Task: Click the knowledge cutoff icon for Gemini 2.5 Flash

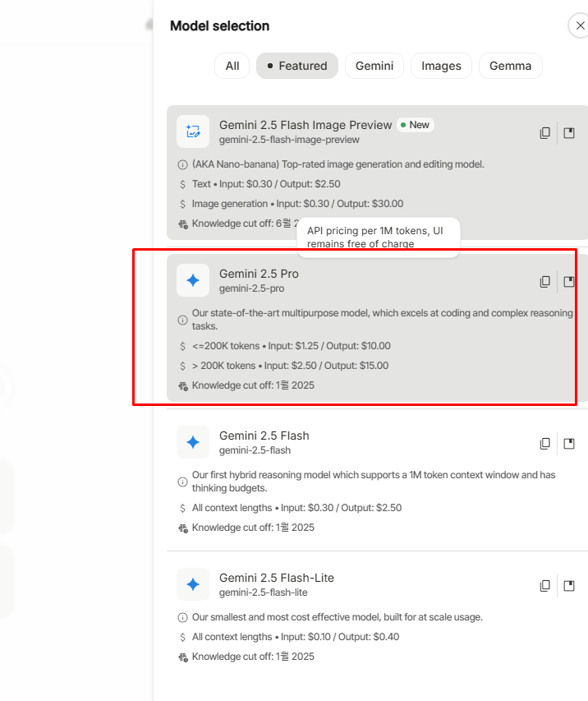Action: pos(183,528)
